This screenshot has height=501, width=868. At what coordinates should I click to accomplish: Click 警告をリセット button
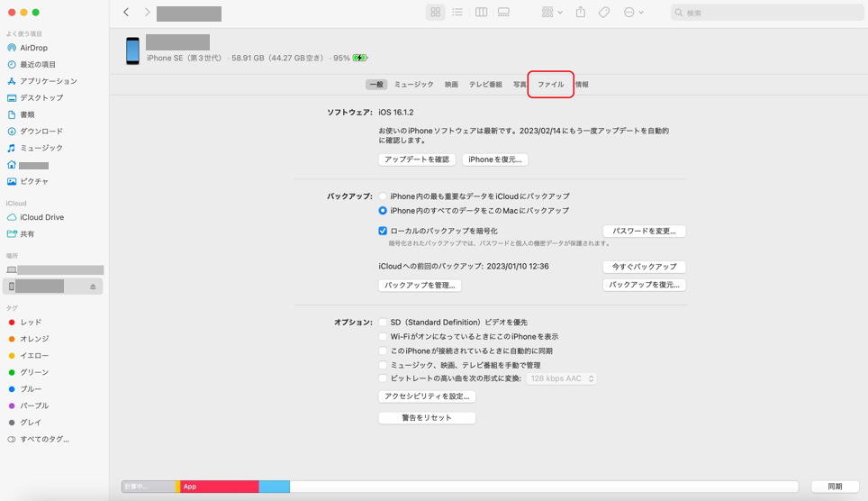coord(427,418)
